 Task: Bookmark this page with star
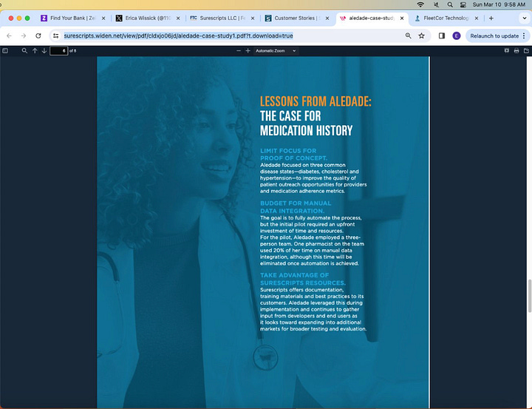(421, 36)
